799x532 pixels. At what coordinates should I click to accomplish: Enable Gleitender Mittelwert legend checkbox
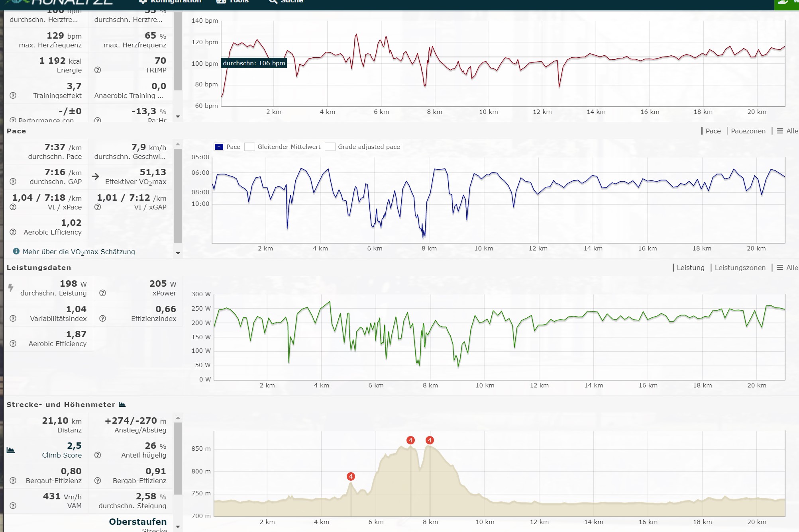pyautogui.click(x=250, y=147)
